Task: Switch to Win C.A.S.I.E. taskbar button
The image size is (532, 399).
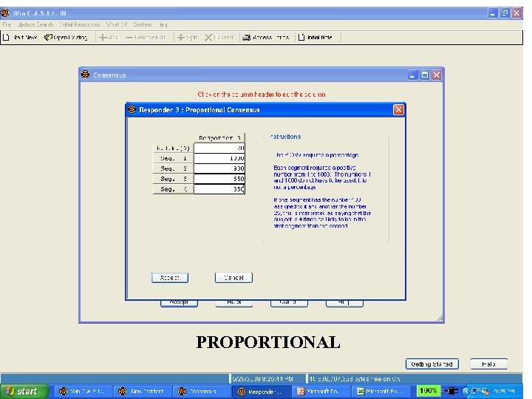Action: pyautogui.click(x=83, y=391)
